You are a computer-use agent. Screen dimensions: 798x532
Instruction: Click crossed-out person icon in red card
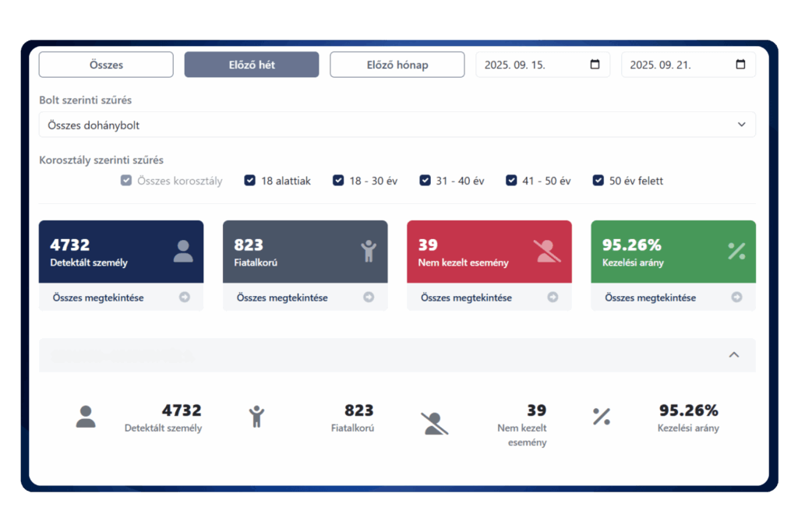point(547,251)
